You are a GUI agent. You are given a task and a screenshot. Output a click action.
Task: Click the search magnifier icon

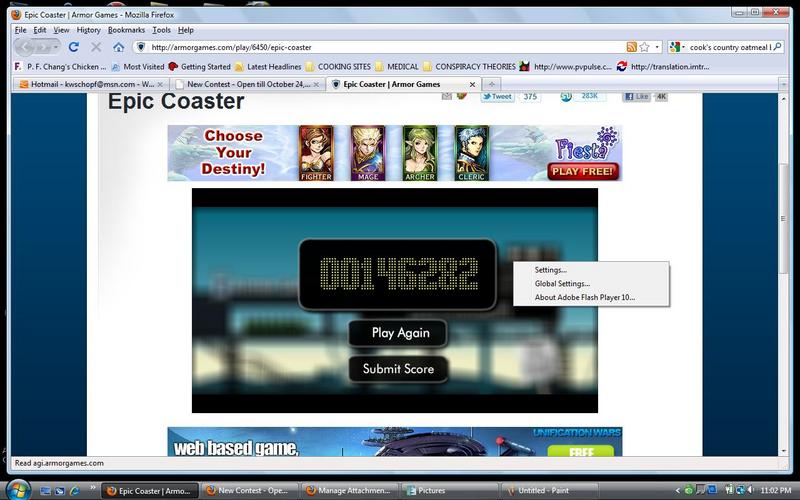[778, 47]
